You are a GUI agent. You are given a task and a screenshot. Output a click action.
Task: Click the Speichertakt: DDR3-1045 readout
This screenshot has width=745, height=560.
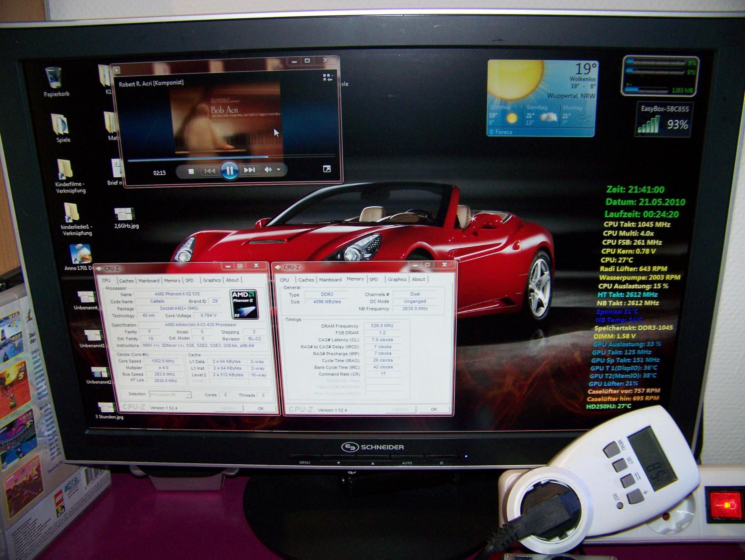(633, 328)
